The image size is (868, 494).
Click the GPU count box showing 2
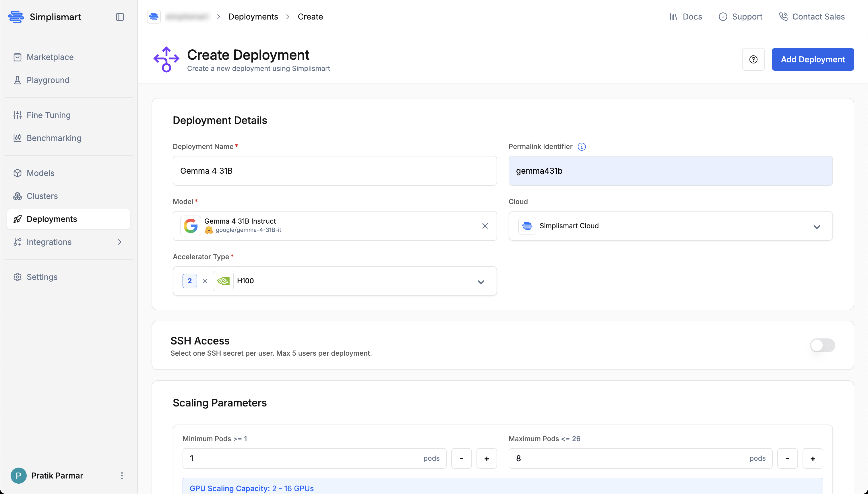190,281
